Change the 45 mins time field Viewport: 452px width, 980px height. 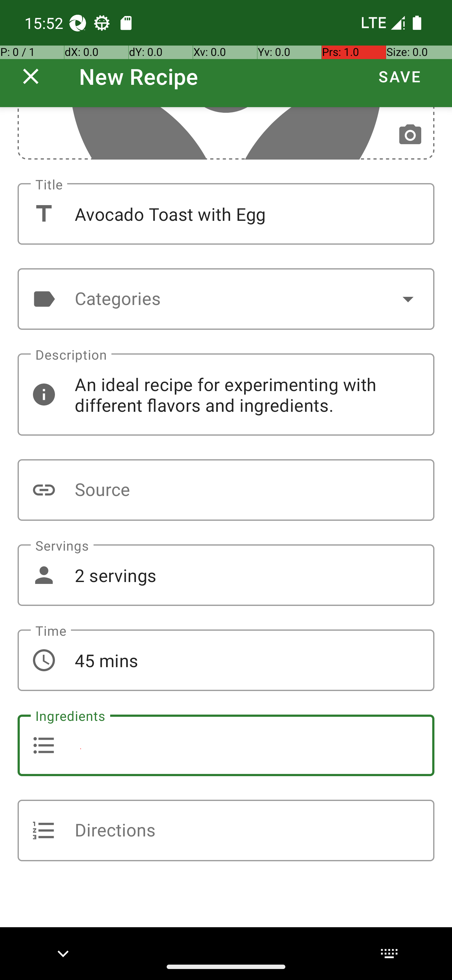(x=226, y=661)
